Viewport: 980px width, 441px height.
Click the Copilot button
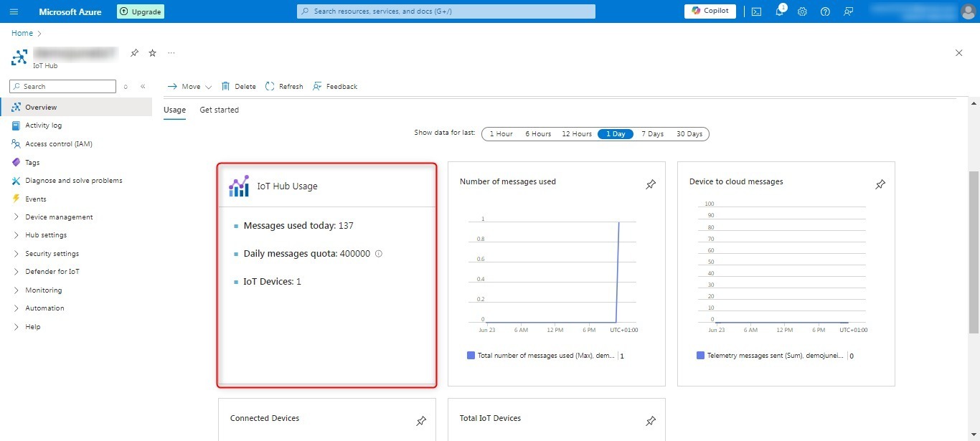pos(710,11)
